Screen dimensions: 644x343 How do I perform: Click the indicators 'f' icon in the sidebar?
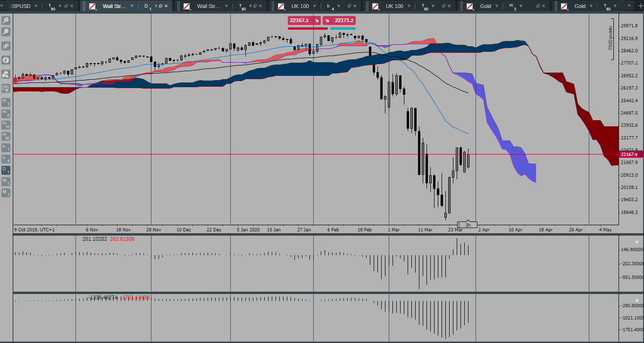(x=6, y=60)
